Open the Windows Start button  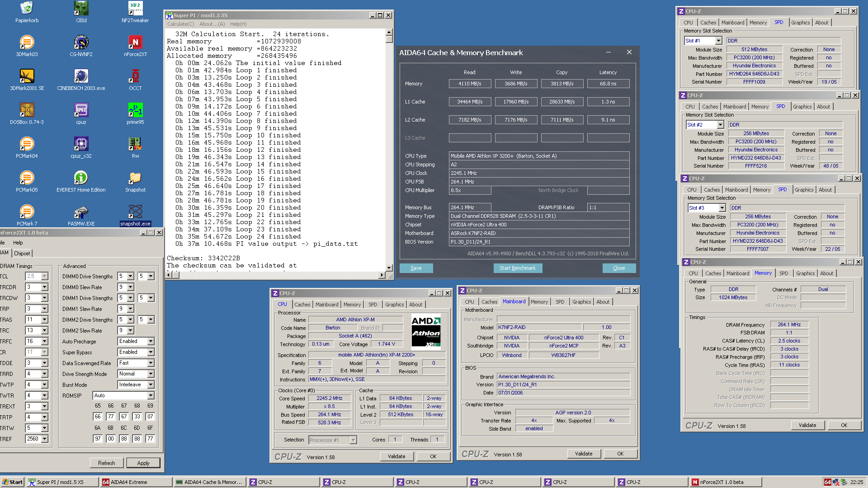[x=12, y=482]
